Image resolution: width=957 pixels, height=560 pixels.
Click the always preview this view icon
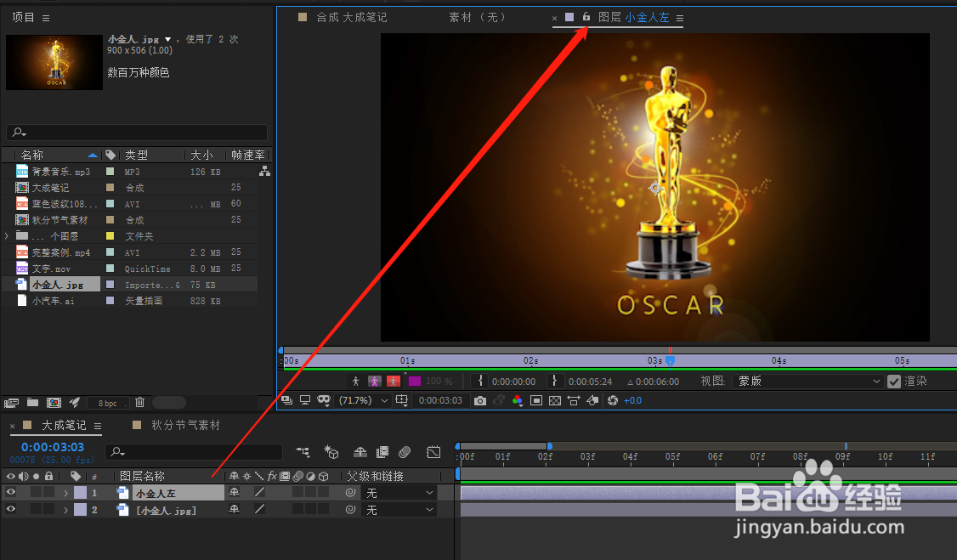[x=287, y=400]
